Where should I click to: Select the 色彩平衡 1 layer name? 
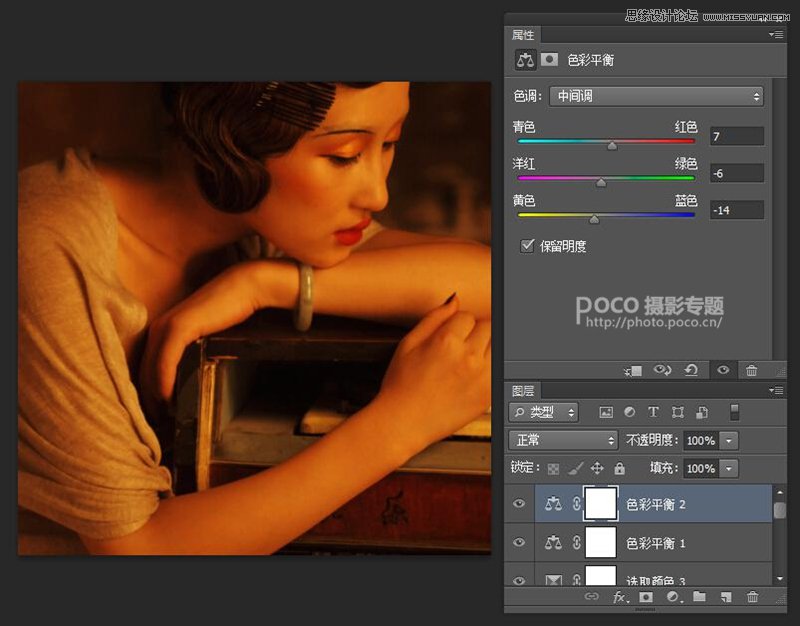coord(656,543)
